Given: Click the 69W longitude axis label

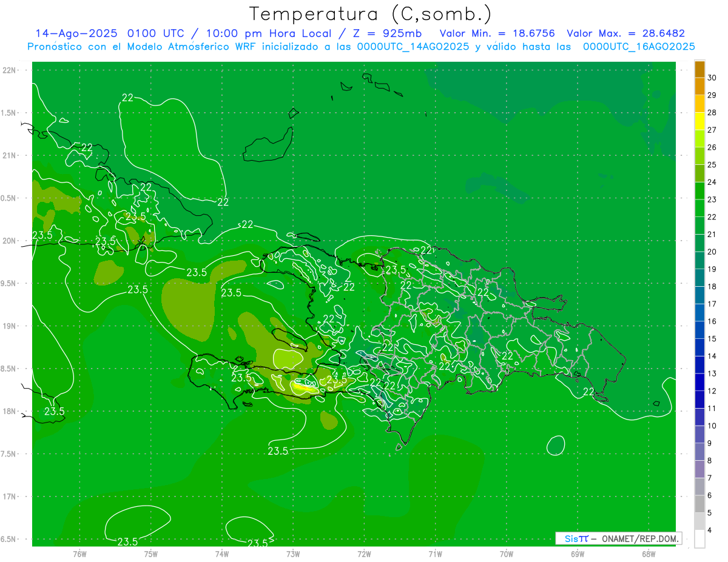Looking at the screenshot, I should pyautogui.click(x=578, y=554).
